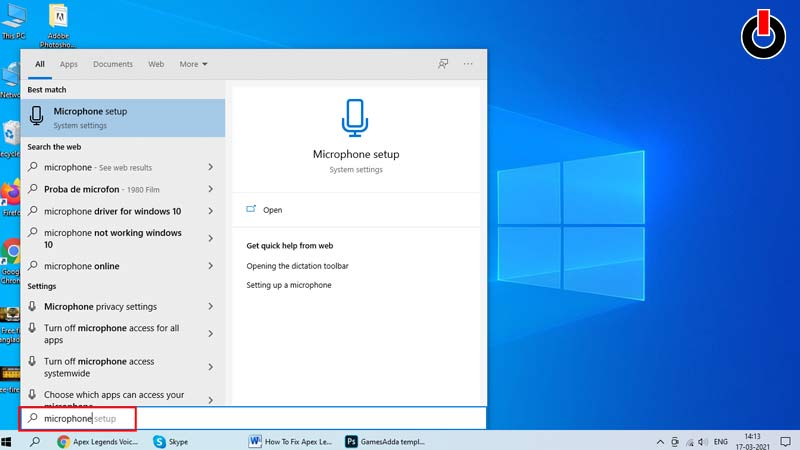Expand arrow for Microphone privacy settings
Screen dimensions: 800x450
point(210,307)
